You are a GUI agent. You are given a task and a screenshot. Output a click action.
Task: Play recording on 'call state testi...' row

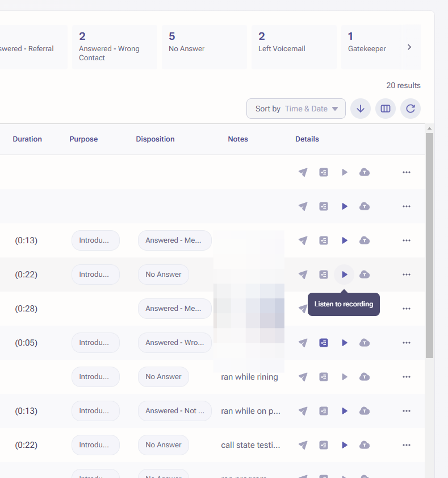pyautogui.click(x=345, y=445)
